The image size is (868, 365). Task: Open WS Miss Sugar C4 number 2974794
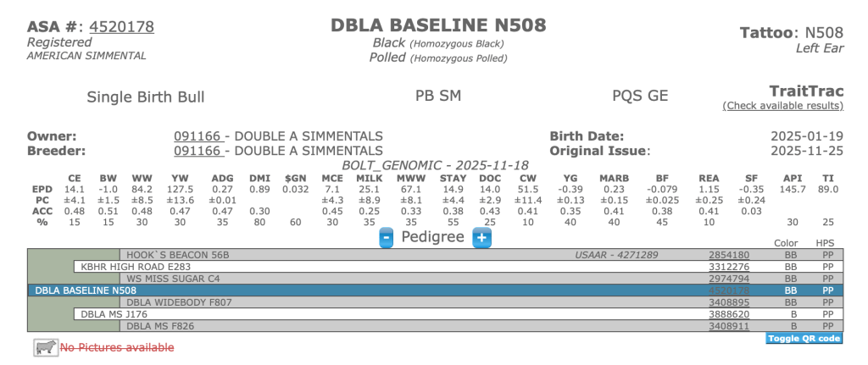(x=729, y=278)
